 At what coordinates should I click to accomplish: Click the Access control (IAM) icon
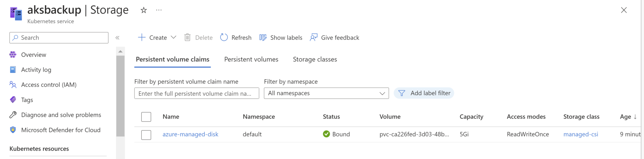click(x=13, y=85)
